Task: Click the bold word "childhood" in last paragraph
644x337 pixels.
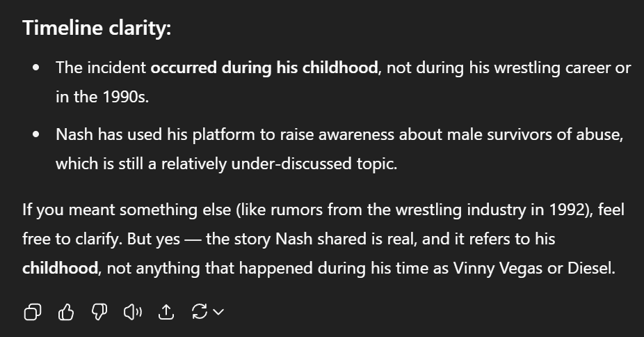Action: tap(60, 268)
